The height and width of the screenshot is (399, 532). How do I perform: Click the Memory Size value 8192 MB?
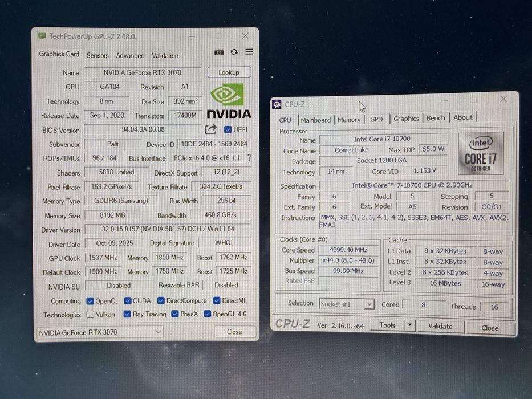pyautogui.click(x=112, y=215)
